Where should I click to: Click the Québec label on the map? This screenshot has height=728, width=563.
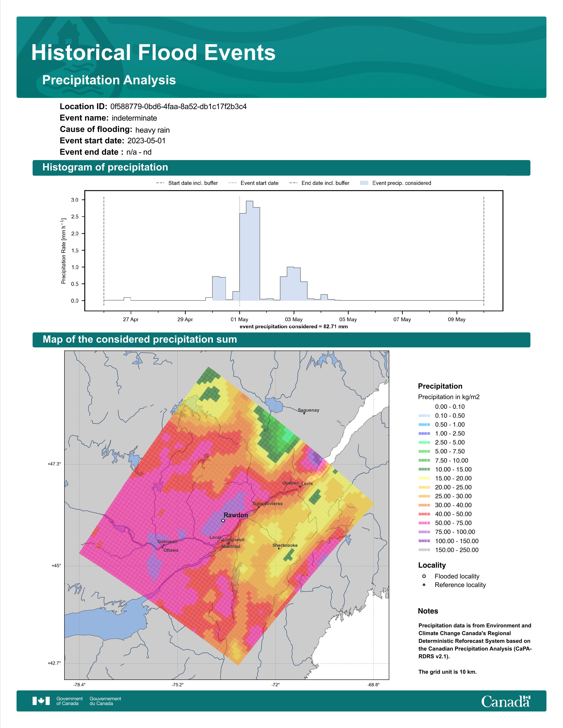(291, 483)
